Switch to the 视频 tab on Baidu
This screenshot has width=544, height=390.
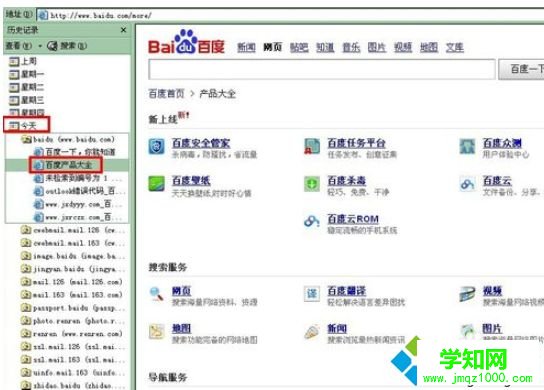coord(403,47)
